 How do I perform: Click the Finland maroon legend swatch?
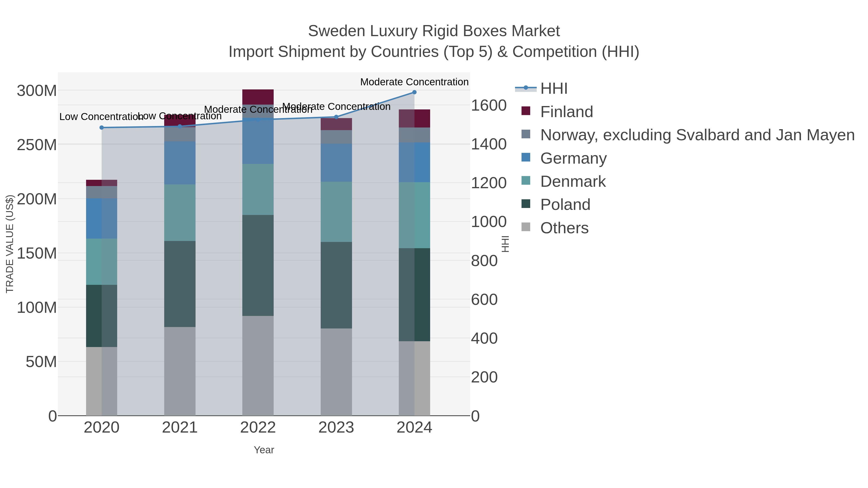(526, 111)
